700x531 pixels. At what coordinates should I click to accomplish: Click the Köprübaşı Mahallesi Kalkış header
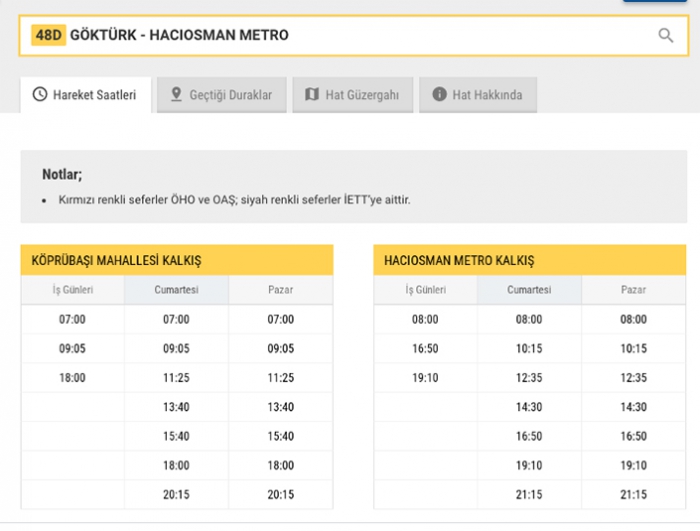point(177,260)
